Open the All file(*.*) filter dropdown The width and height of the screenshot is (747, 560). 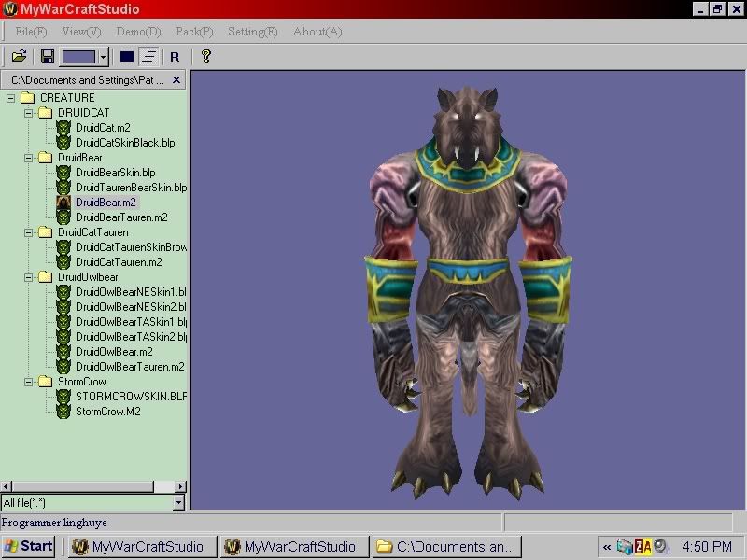tap(178, 502)
